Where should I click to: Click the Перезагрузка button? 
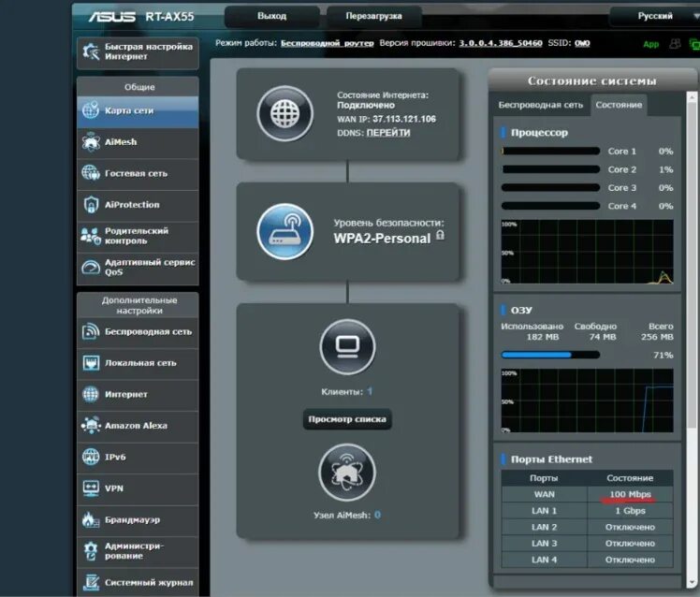tap(373, 16)
